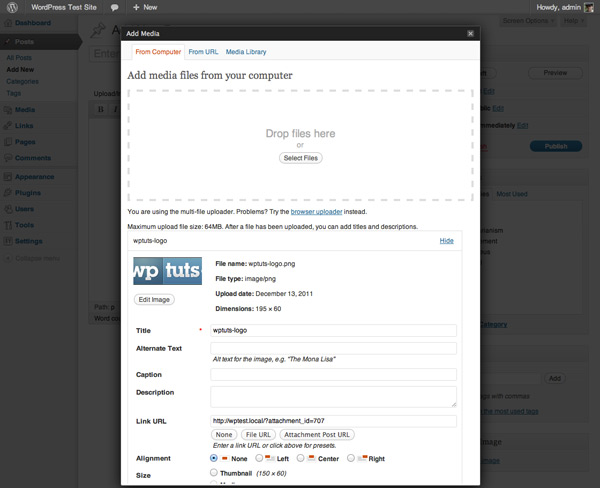Click the Users sidebar icon

point(8,209)
